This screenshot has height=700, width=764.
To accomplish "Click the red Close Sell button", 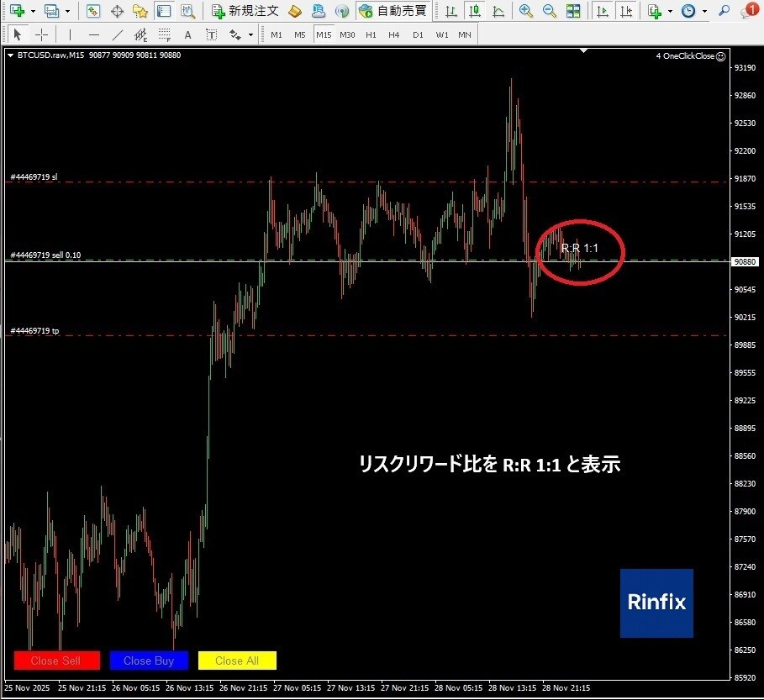I will coord(57,661).
